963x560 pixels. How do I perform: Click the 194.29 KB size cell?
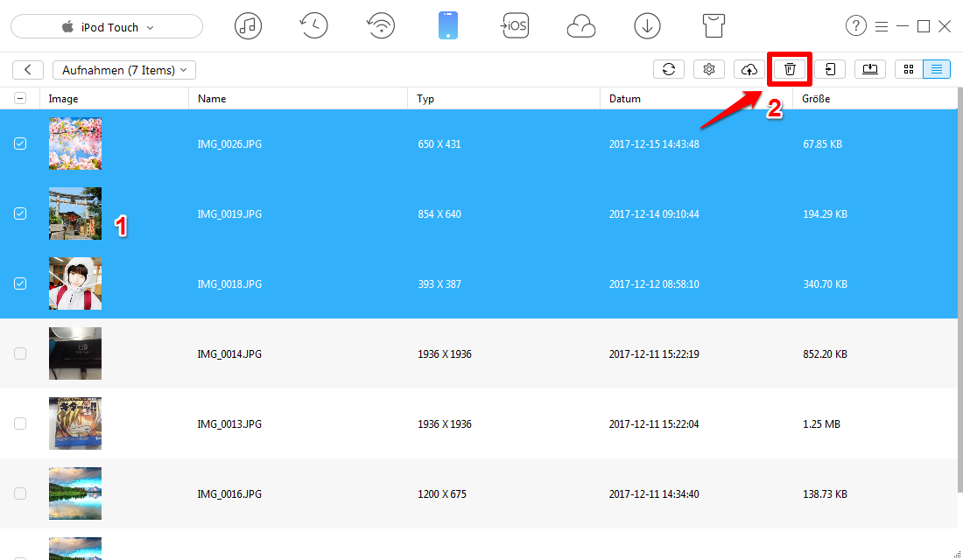pos(825,214)
